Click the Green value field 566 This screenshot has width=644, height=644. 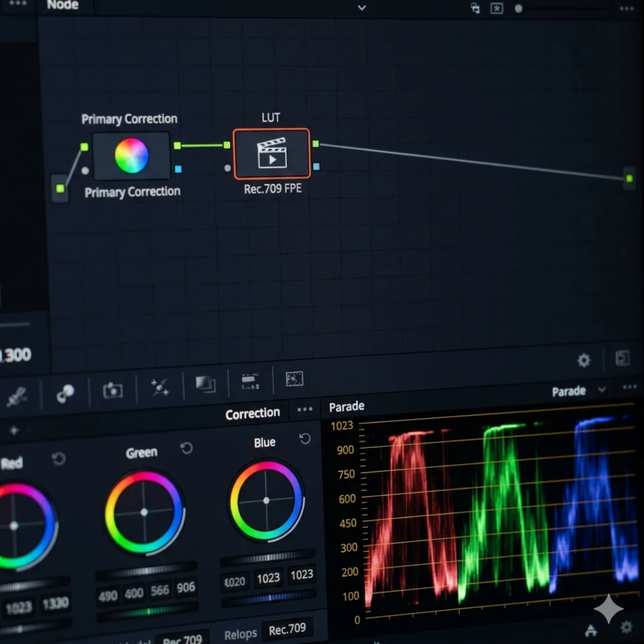pos(160,590)
